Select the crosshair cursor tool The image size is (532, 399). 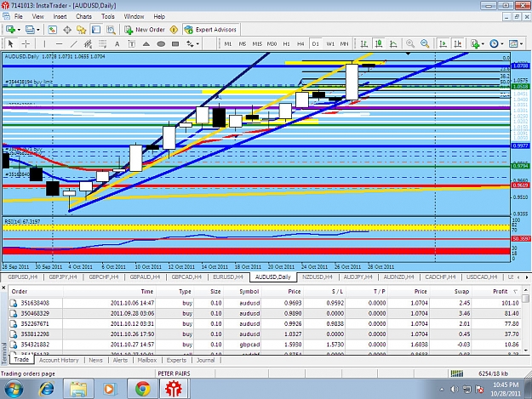coord(26,43)
